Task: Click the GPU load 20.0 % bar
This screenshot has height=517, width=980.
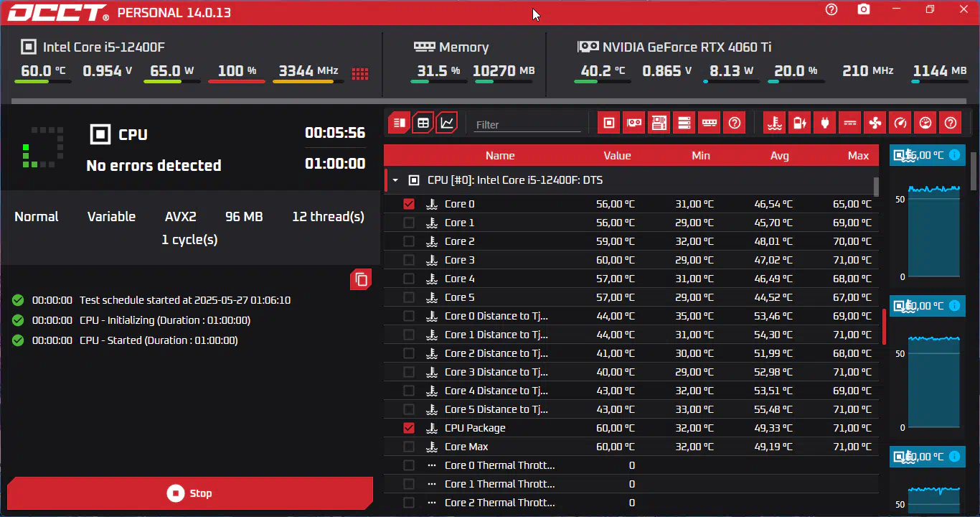Action: (x=796, y=81)
